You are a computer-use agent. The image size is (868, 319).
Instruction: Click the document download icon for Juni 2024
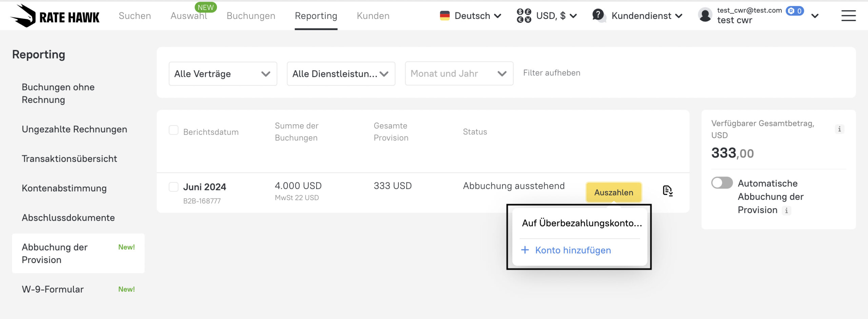(x=667, y=191)
